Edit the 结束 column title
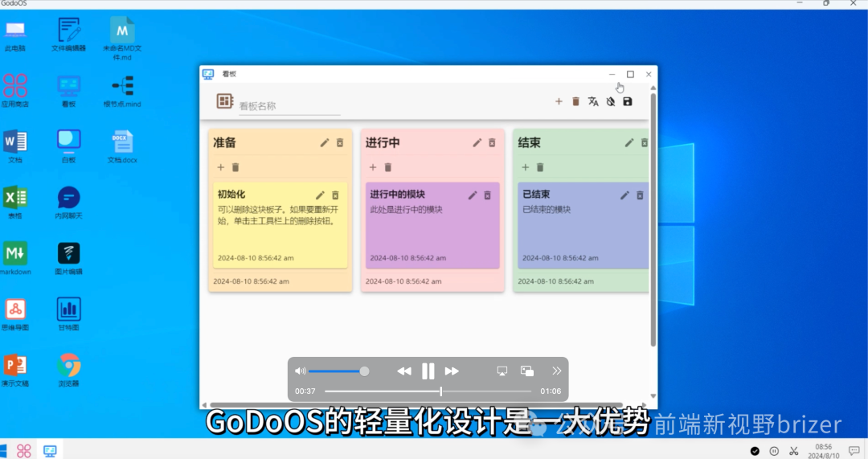Viewport: 868px width, 459px height. click(x=628, y=143)
